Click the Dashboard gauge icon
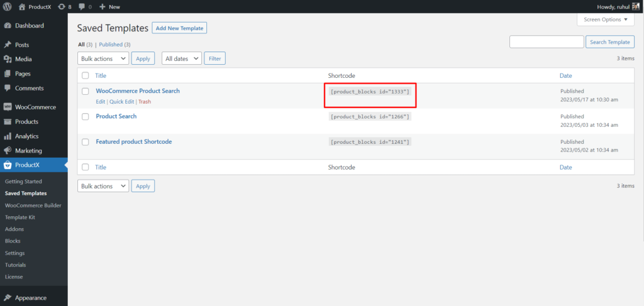 (8, 25)
